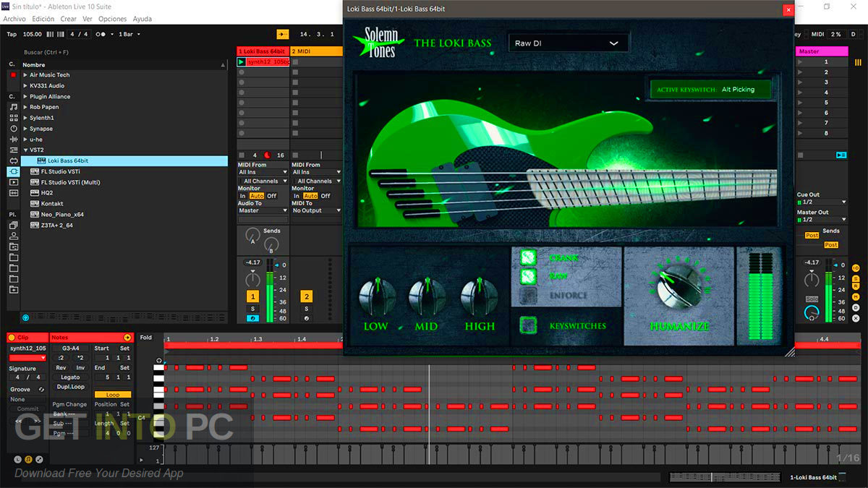Image resolution: width=868 pixels, height=488 pixels.
Task: Click the Add Folder icon in browser
Action: [x=13, y=289]
